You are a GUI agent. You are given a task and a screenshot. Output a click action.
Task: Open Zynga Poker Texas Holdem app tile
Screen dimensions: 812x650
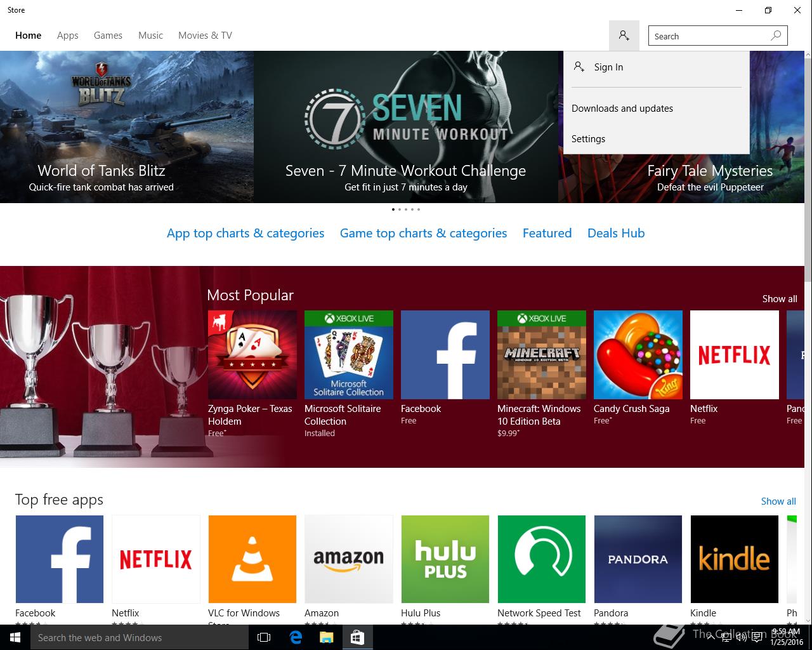(x=252, y=355)
